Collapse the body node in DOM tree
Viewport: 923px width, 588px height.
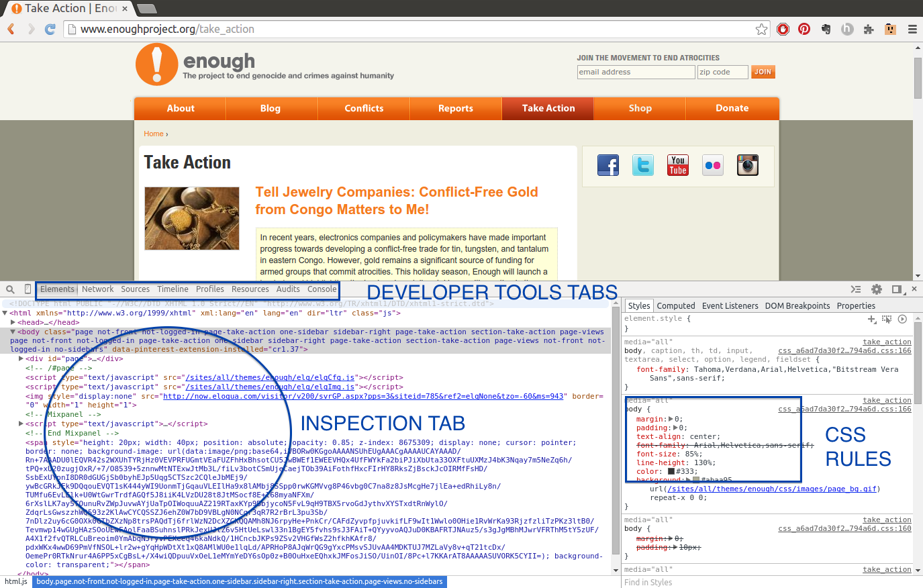pyautogui.click(x=13, y=332)
